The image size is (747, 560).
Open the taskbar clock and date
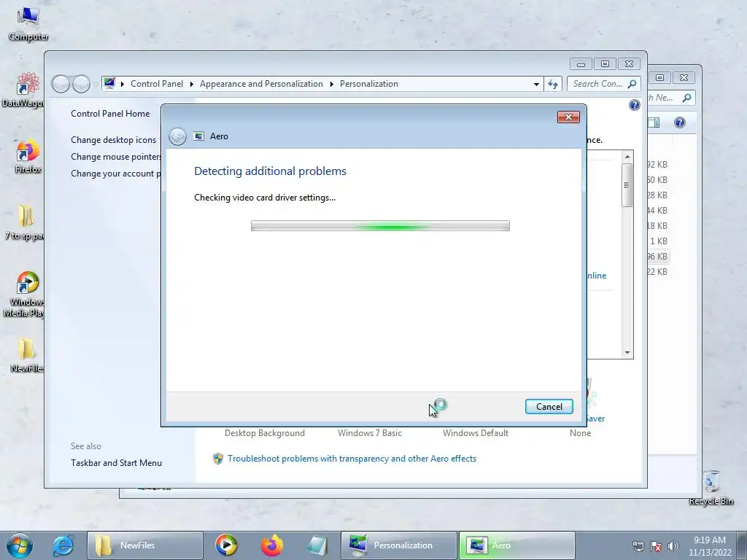(x=710, y=546)
